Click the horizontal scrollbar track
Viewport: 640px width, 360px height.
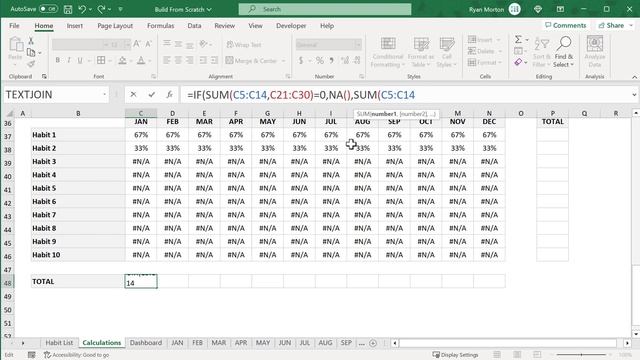click(508, 343)
